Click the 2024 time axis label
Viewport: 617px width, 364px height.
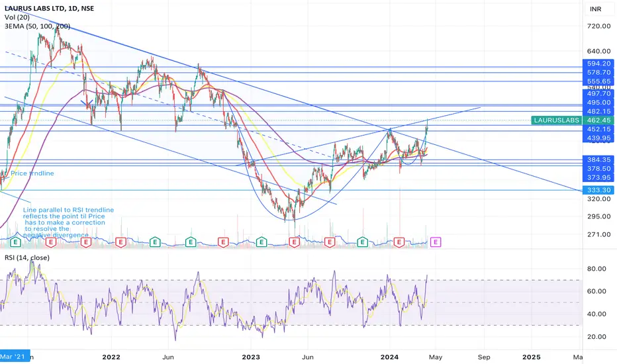[x=389, y=357]
